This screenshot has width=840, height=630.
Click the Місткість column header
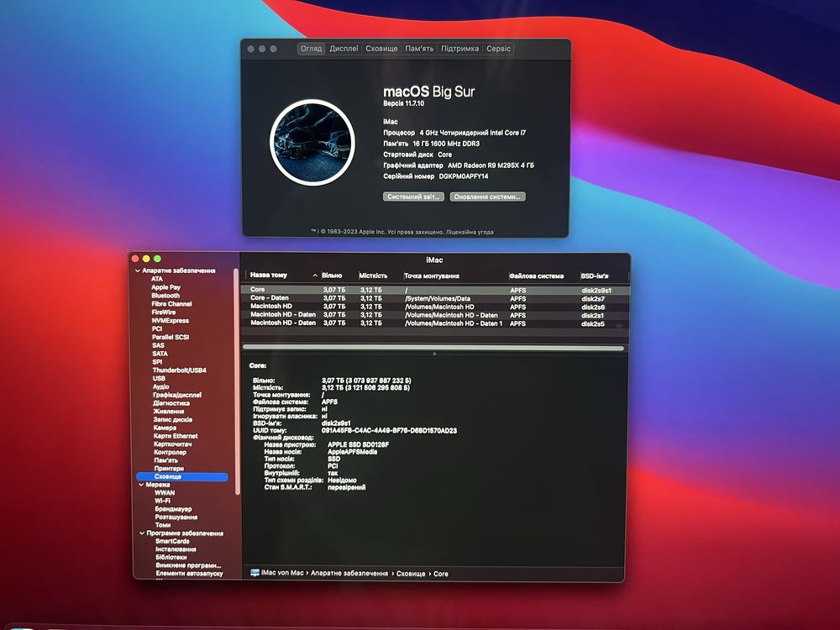[374, 276]
